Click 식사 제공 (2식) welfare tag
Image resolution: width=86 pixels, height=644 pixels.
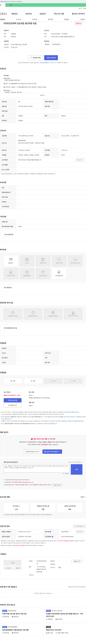pos(56,44)
